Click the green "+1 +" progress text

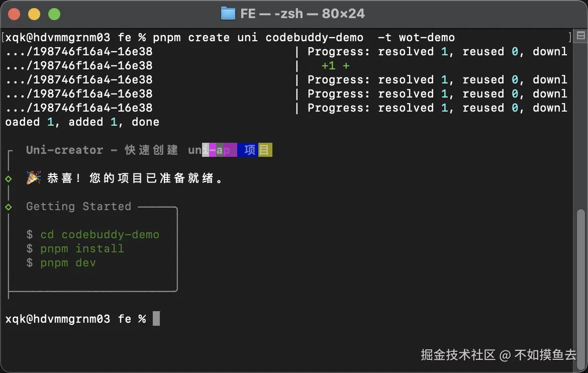pos(335,66)
